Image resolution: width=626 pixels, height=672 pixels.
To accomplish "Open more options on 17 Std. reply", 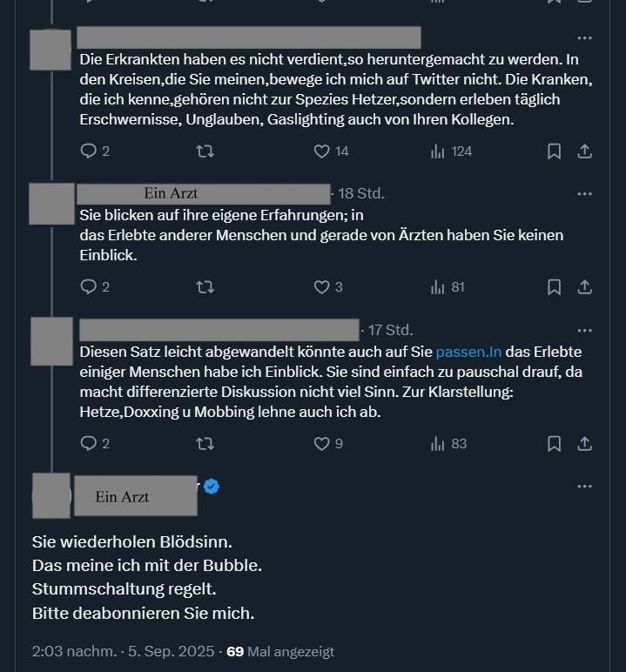I will [585, 331].
